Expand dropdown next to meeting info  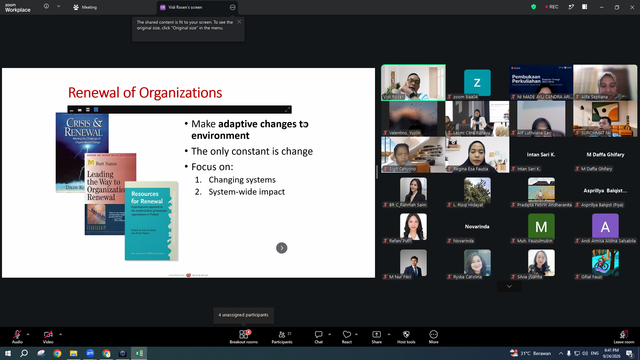[58, 7]
